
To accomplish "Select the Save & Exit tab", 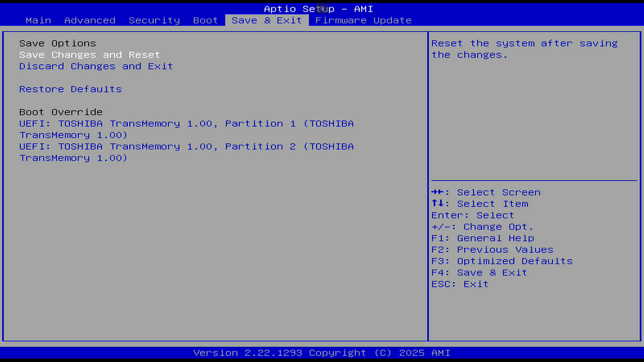I will (x=267, y=20).
